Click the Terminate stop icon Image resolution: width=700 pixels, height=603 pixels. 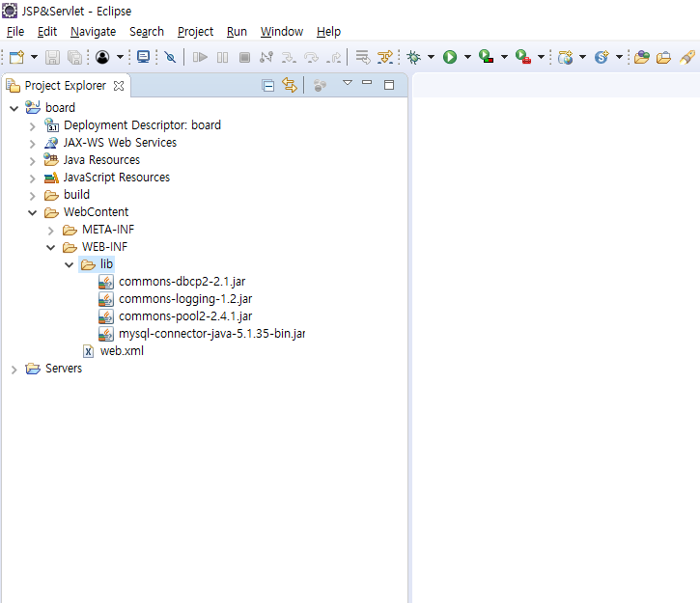coord(244,57)
